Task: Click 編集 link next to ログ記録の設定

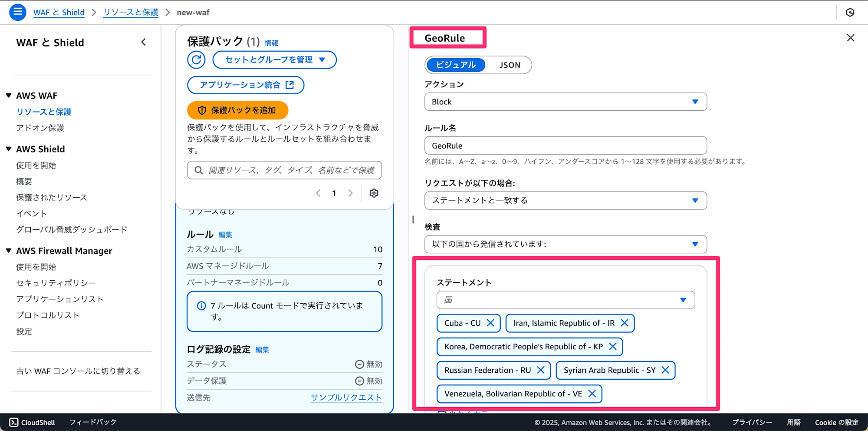Action: 262,350
